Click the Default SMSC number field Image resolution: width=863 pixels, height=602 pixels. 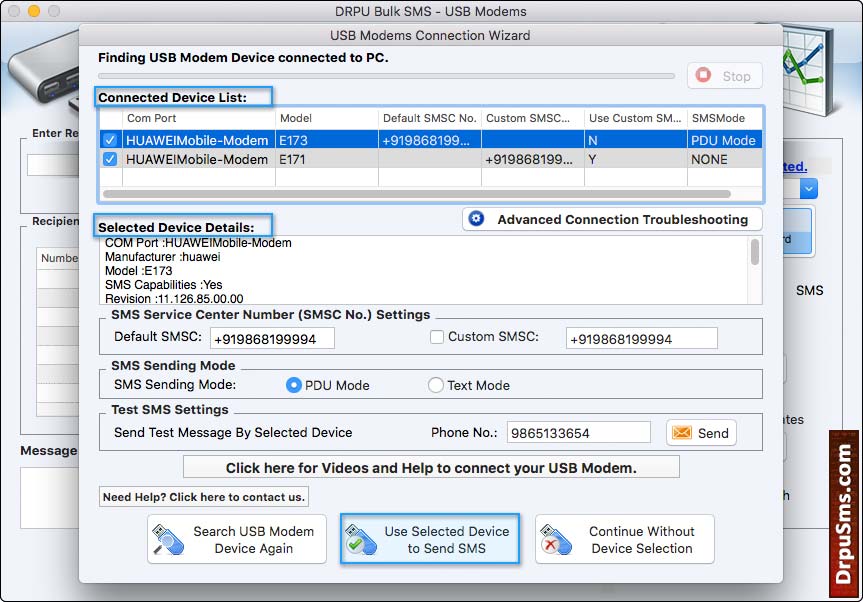tap(272, 338)
